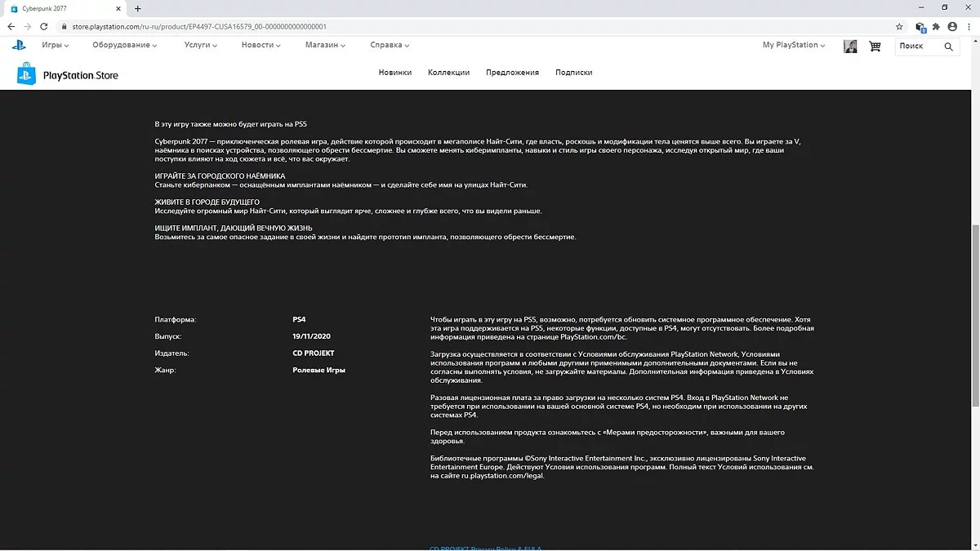The width and height of the screenshot is (980, 551).
Task: Minimize the Chrome window
Action: (922, 7)
